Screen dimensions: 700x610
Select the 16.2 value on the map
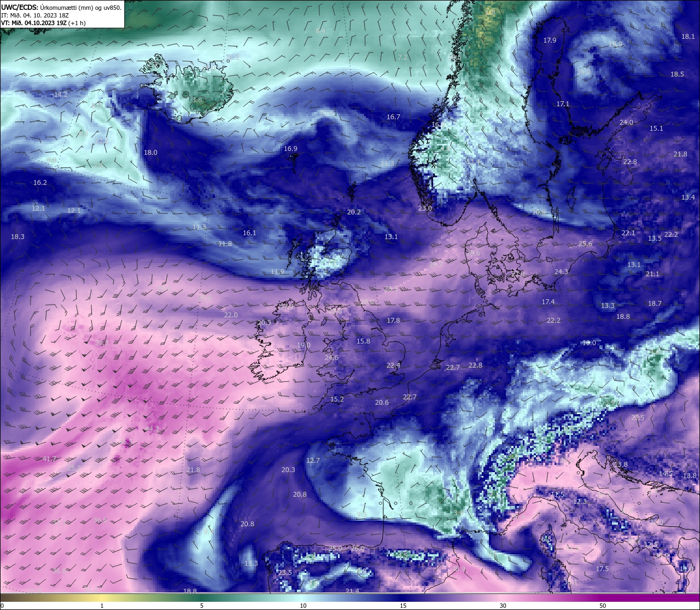tap(40, 183)
